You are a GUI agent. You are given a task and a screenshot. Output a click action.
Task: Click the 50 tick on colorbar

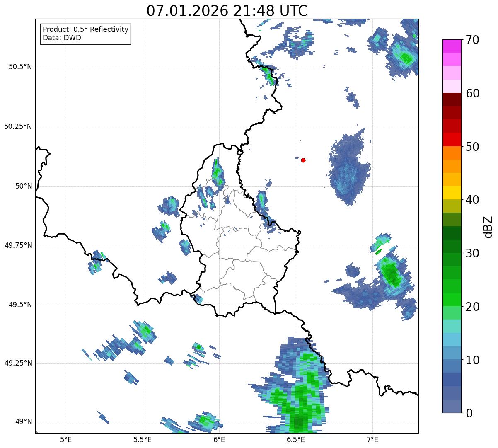[x=472, y=147]
